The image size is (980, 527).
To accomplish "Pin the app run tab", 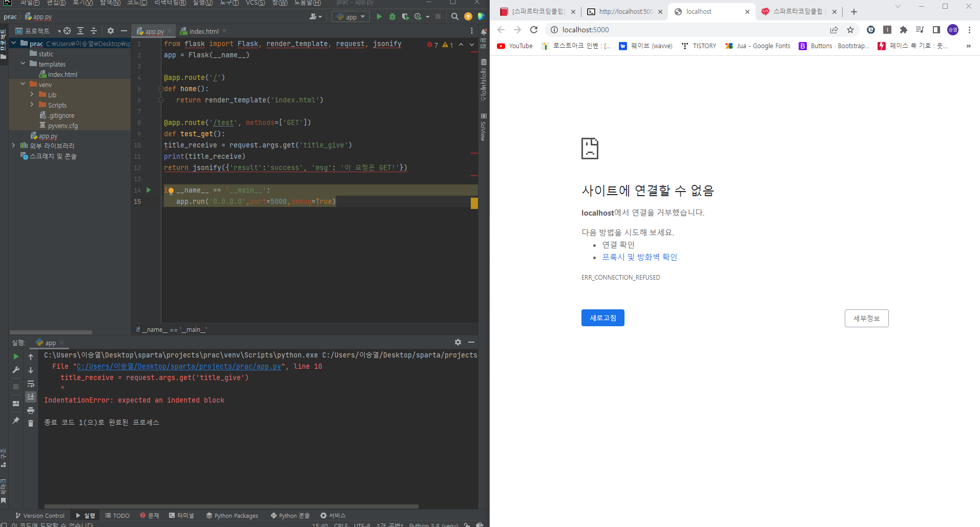I will coord(16,420).
